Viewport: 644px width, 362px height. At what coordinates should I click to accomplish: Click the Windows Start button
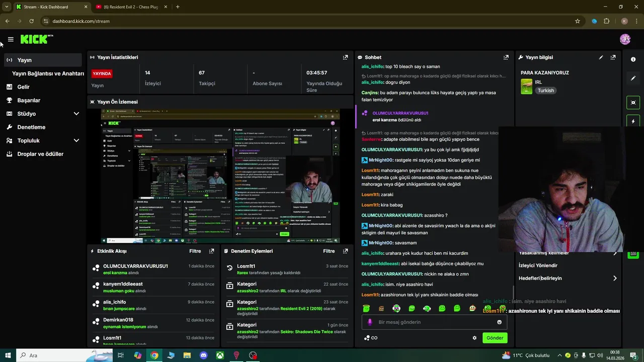click(x=8, y=355)
